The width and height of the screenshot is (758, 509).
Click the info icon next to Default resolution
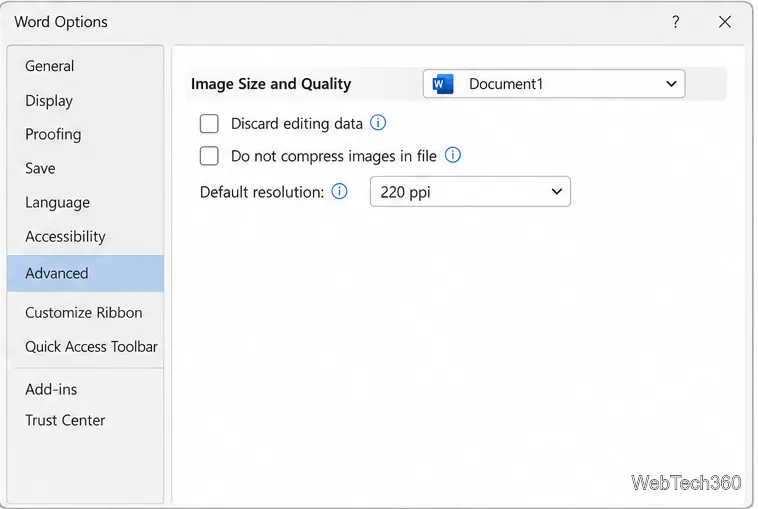pos(339,191)
